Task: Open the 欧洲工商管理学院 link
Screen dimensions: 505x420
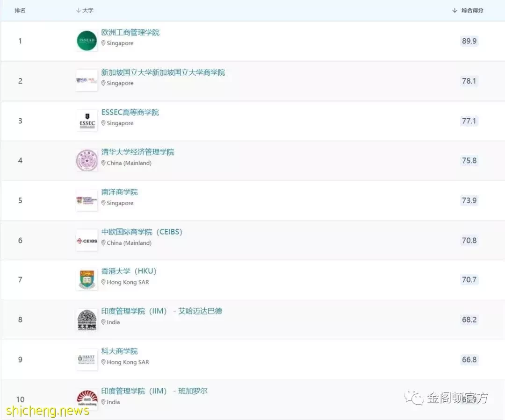Action: (x=130, y=33)
